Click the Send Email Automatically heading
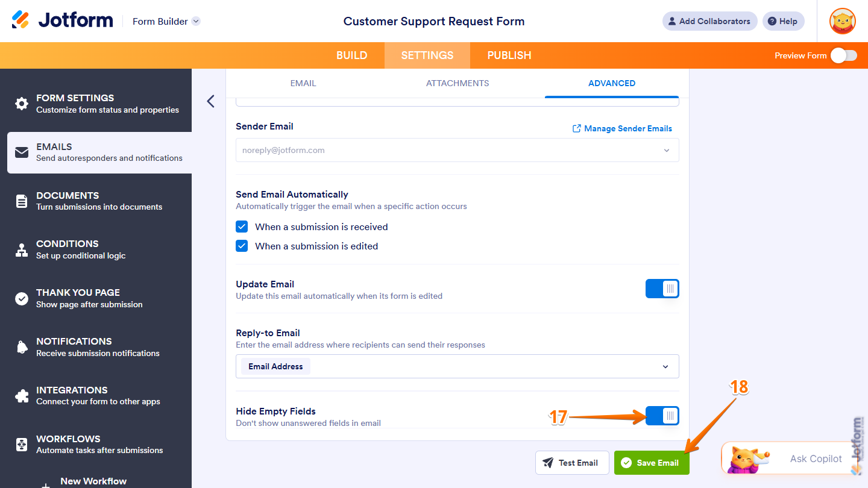The height and width of the screenshot is (488, 868). [x=292, y=195]
